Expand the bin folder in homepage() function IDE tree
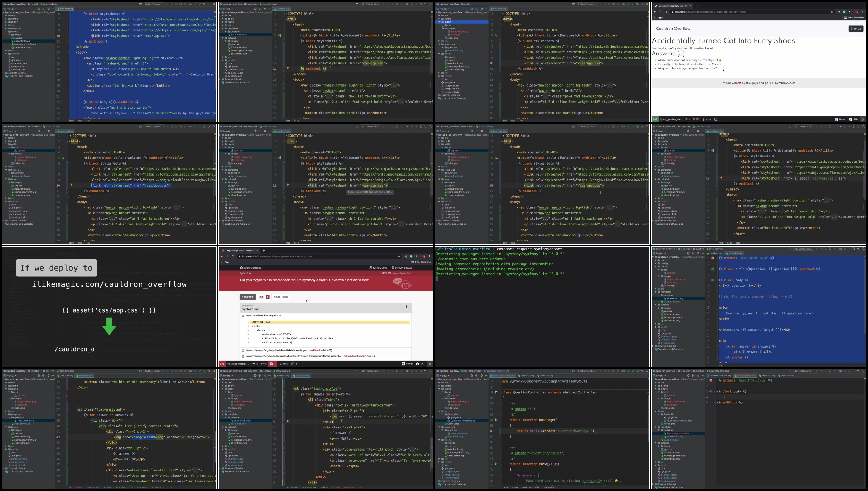 pos(440,383)
